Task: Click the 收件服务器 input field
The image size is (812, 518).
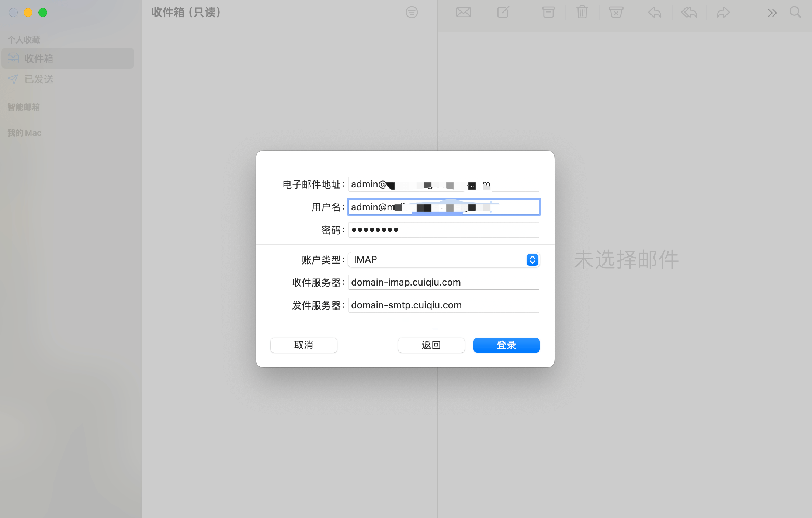Action: (444, 282)
